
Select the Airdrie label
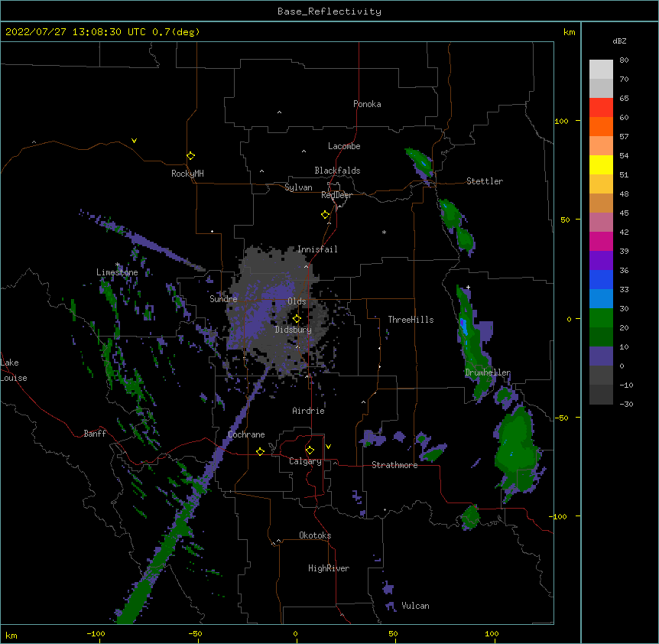tap(308, 411)
